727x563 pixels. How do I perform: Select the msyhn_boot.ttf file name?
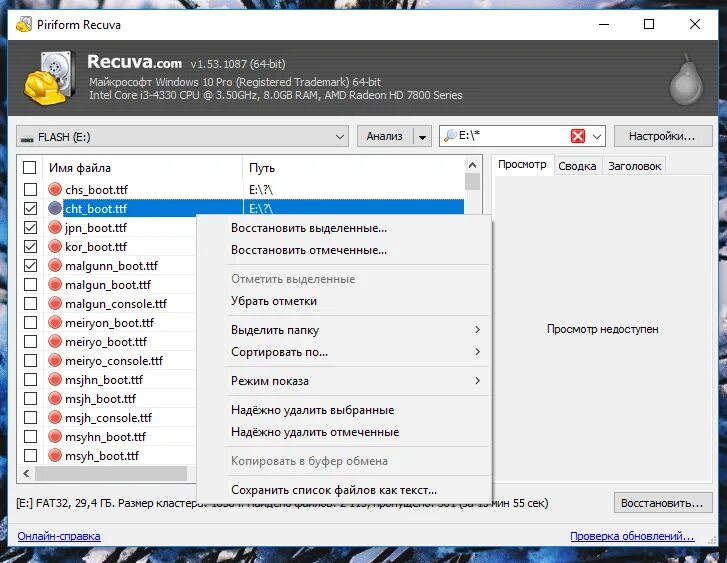(x=106, y=437)
